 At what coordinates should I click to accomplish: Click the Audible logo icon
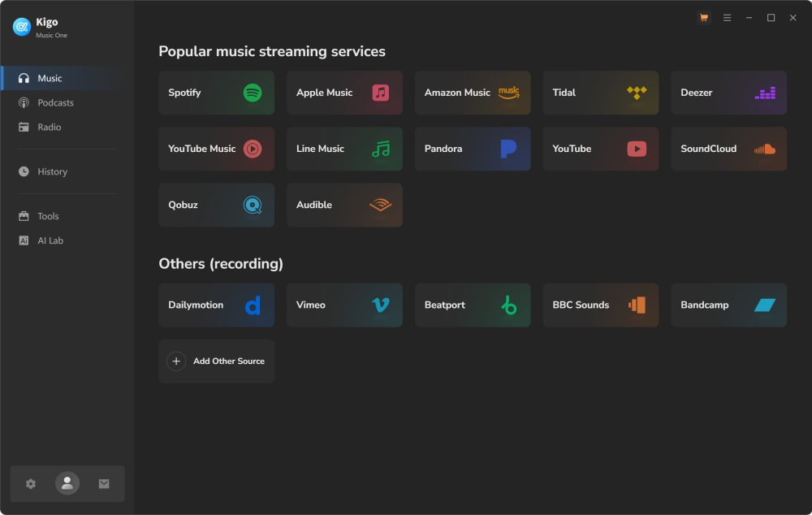click(381, 206)
